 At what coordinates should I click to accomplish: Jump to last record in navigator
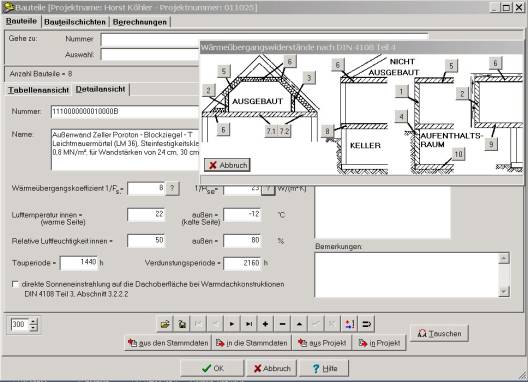click(249, 324)
